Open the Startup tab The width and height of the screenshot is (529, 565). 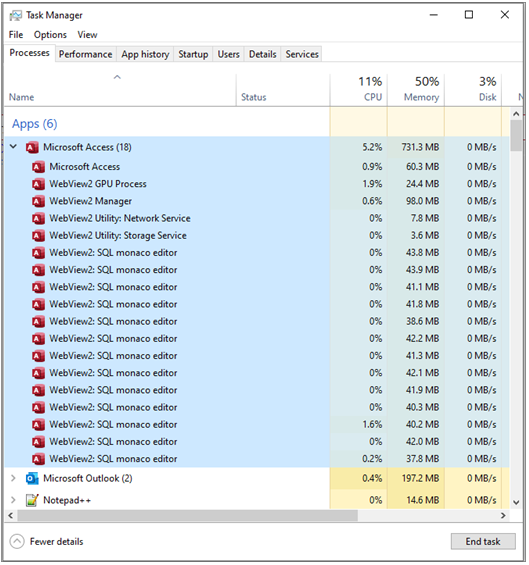193,54
